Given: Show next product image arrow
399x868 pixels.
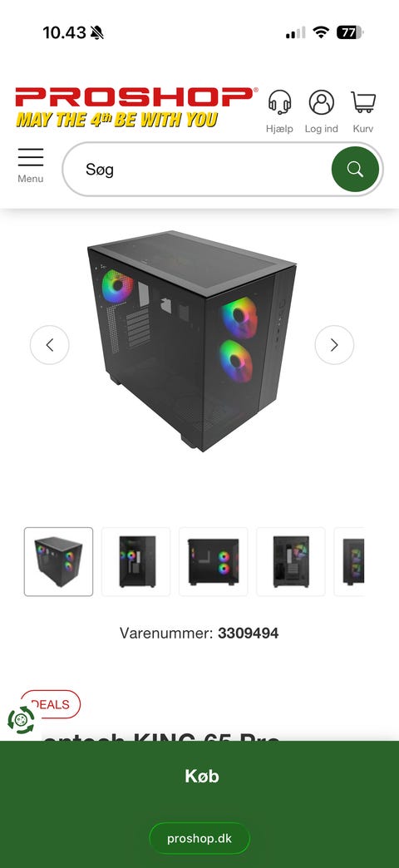Looking at the screenshot, I should [x=334, y=345].
